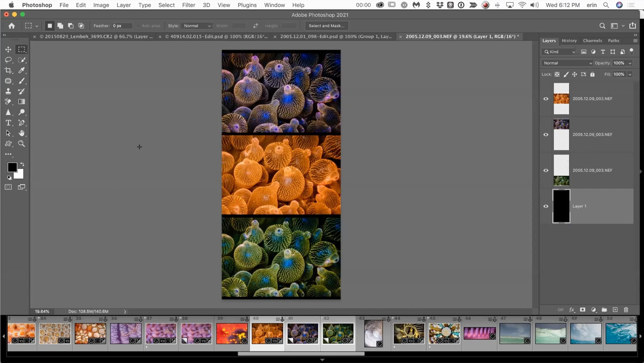Select the Horizontal Type tool

8,123
